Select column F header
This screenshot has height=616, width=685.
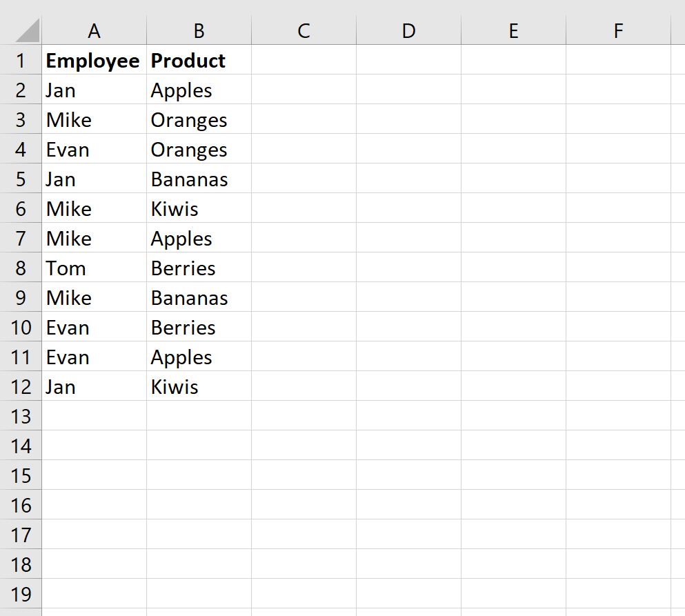[x=618, y=30]
